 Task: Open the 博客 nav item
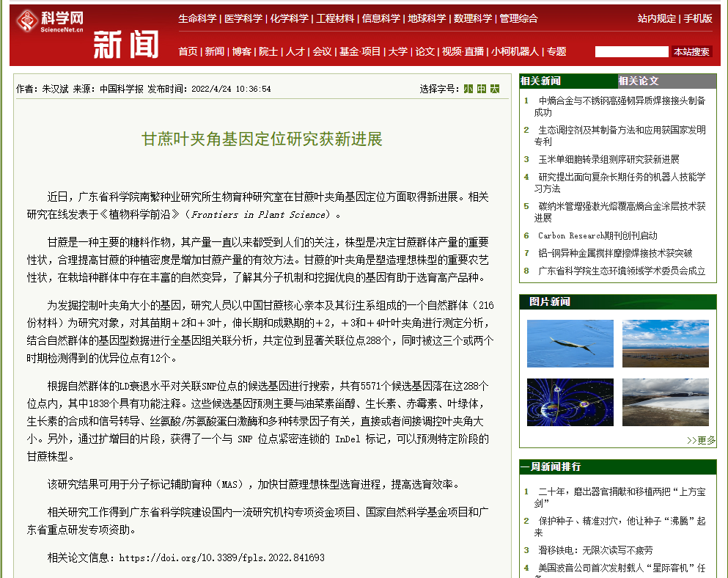tap(241, 51)
